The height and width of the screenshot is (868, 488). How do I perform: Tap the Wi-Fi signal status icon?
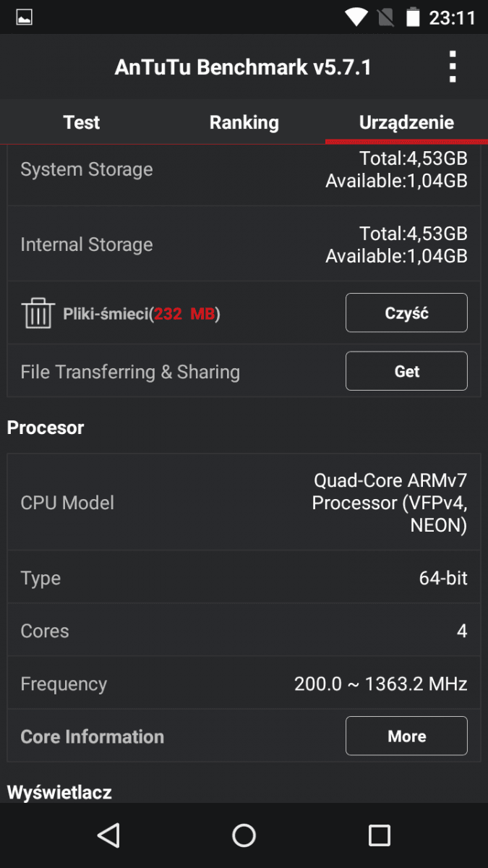pyautogui.click(x=356, y=17)
